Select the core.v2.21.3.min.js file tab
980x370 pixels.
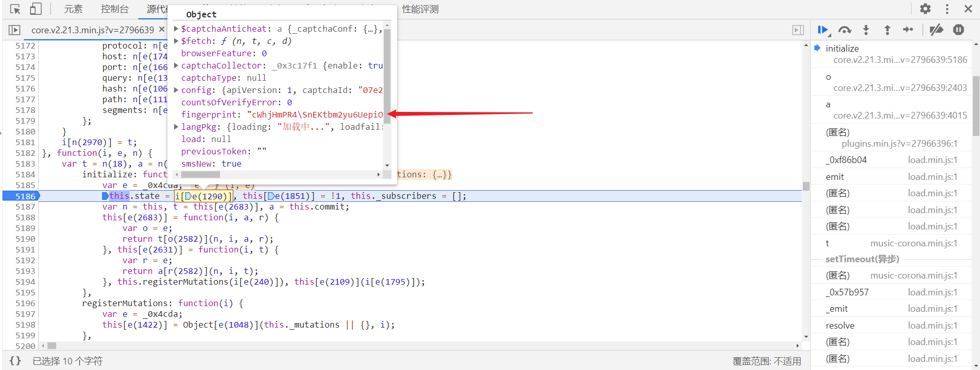tap(92, 30)
